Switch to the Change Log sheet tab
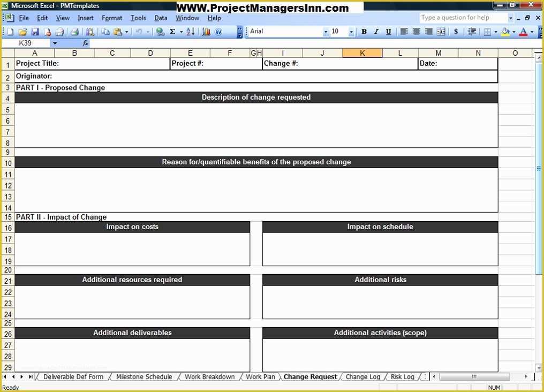544x392 pixels. pyautogui.click(x=363, y=376)
